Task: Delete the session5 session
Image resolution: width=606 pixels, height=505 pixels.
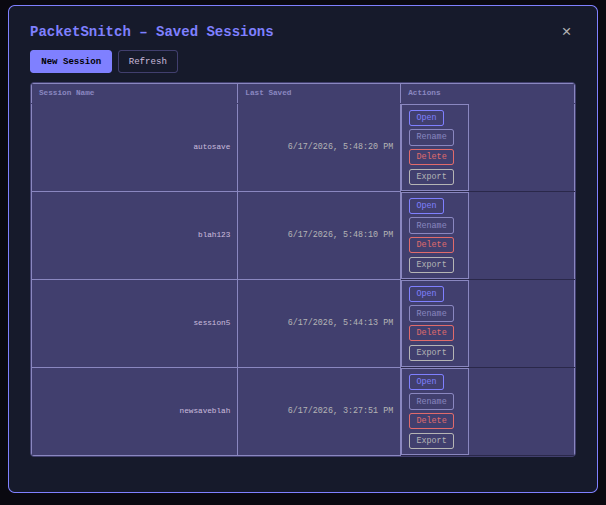Action: 431,333
